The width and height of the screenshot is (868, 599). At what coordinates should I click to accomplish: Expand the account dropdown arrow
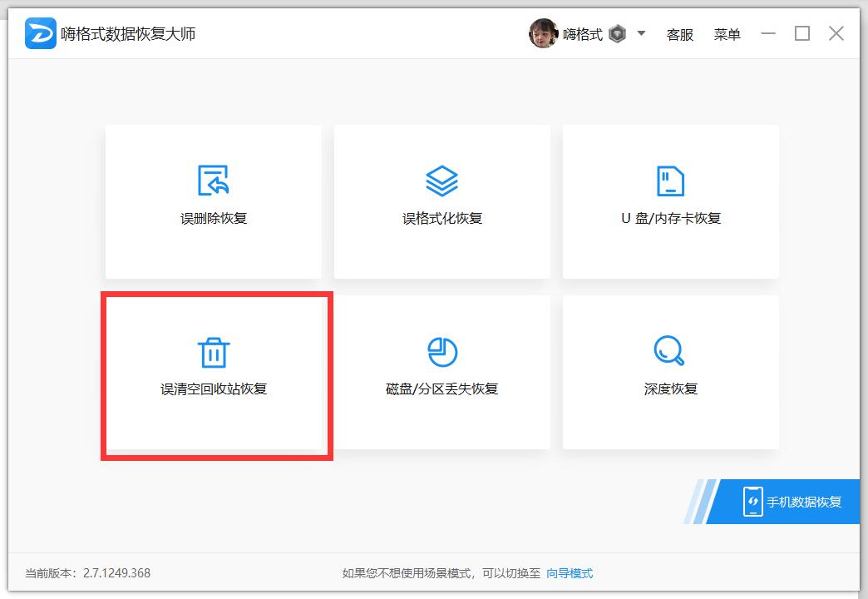pyautogui.click(x=641, y=33)
